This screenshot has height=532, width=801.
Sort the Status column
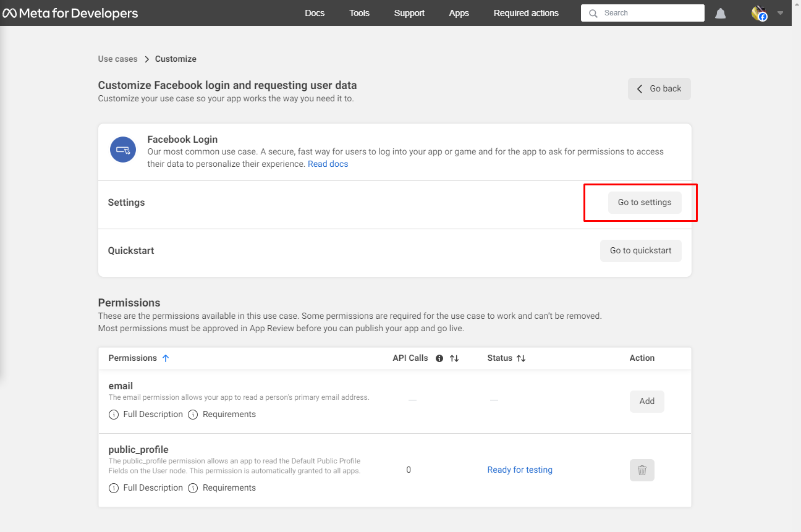pyautogui.click(x=521, y=358)
